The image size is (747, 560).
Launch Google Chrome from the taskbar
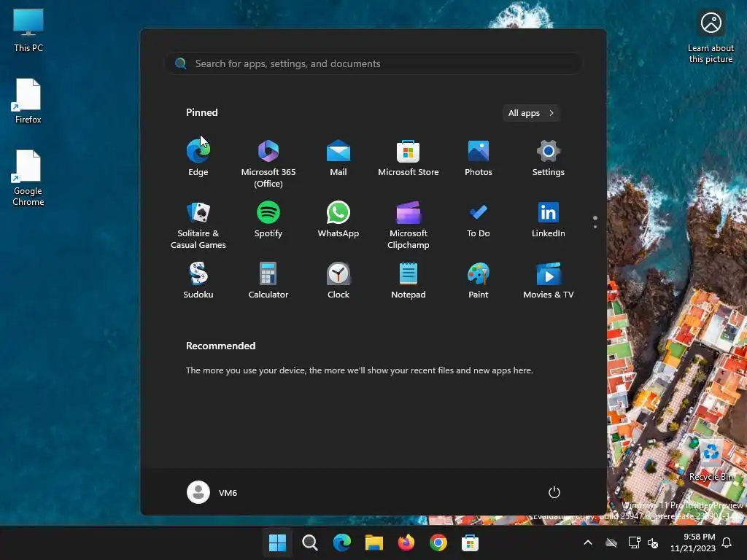coord(438,542)
